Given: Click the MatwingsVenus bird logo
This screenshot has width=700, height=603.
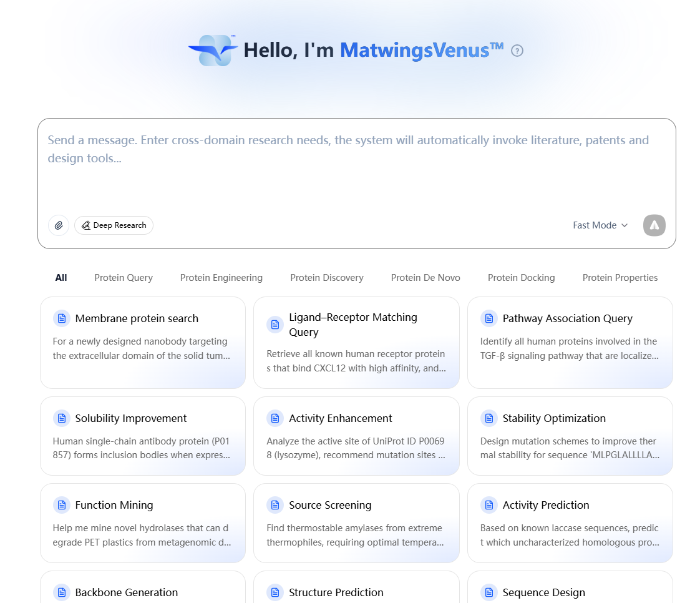Looking at the screenshot, I should click(213, 51).
